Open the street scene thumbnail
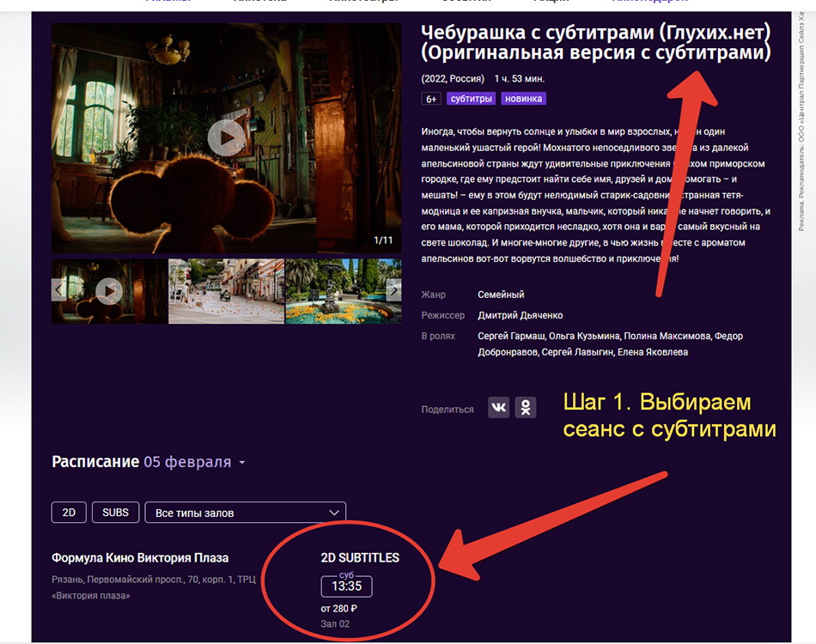Viewport: 816px width, 644px height. 227,291
